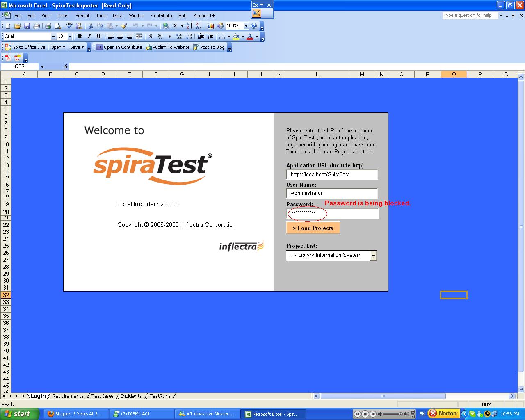Viewport: 525px width, 420px height.
Task: Expand the Project List combo box
Action: tap(373, 256)
